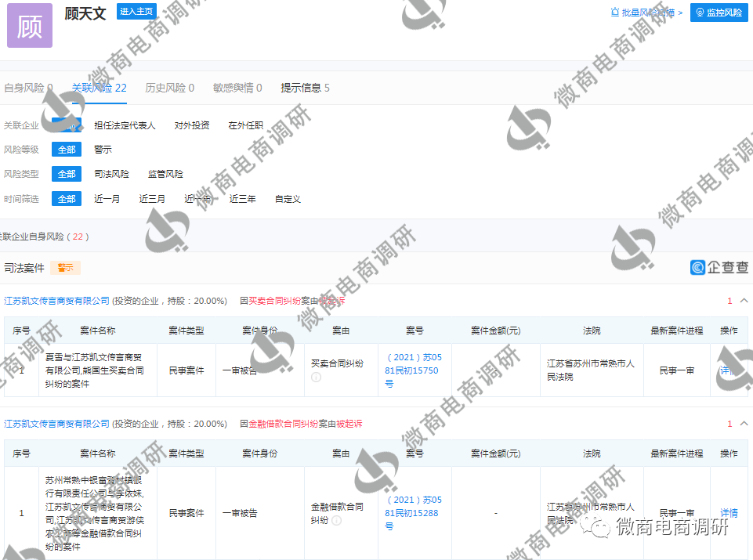The width and height of the screenshot is (753, 560).
Task: Click 民事案件 cell in second table
Action: coord(186,513)
